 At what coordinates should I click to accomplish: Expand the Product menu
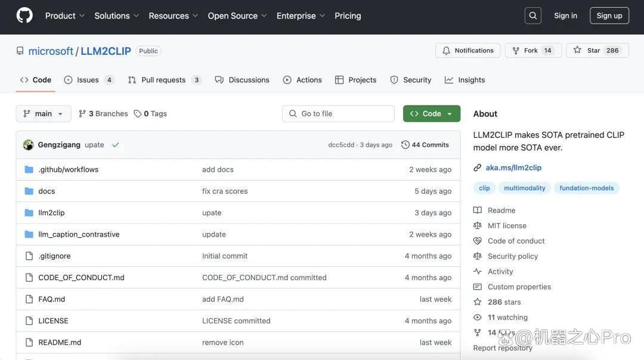click(x=65, y=15)
